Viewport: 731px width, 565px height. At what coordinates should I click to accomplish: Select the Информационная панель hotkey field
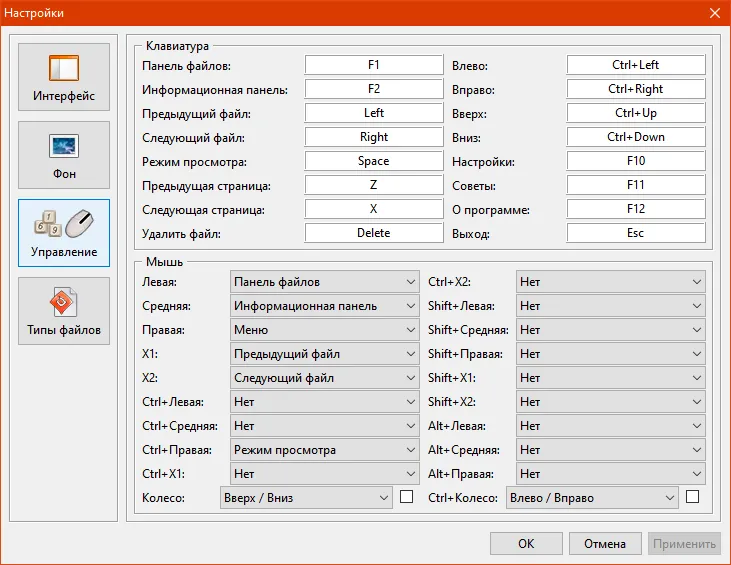click(x=374, y=89)
